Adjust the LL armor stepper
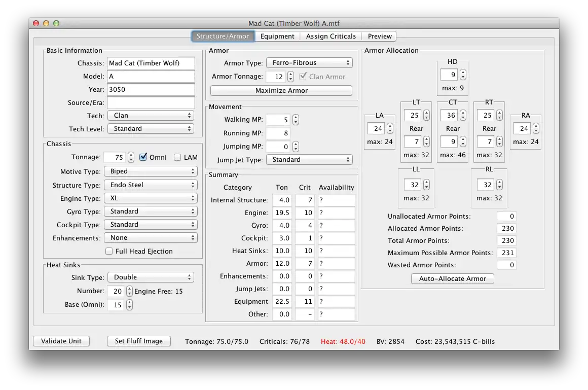The width and height of the screenshot is (588, 390). click(426, 185)
